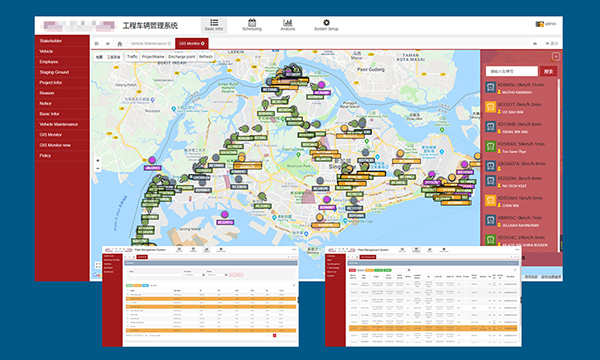Click the scroll tabs left arrow
This screenshot has width=600, height=360.
coord(108,44)
